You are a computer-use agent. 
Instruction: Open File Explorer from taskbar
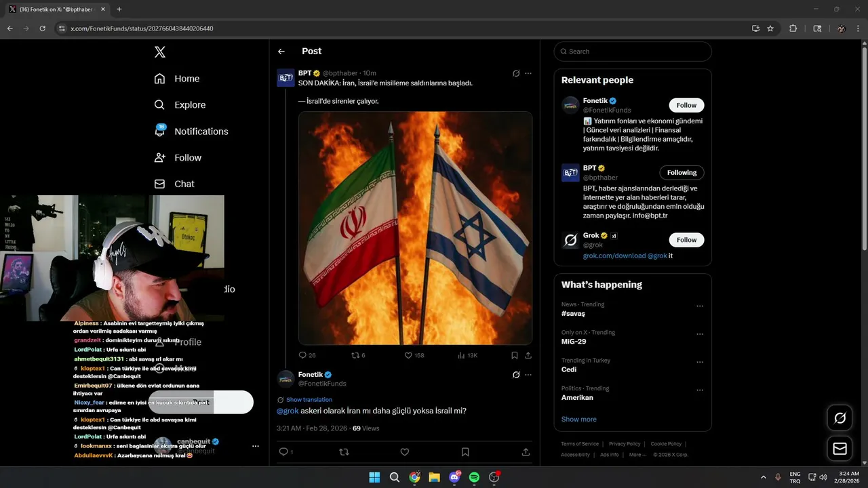(x=434, y=477)
